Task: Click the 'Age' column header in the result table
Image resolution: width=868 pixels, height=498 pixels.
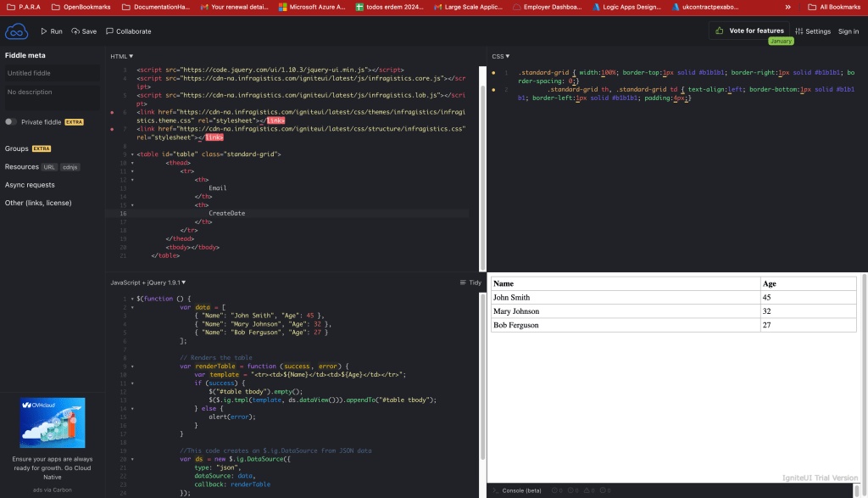Action: click(808, 283)
